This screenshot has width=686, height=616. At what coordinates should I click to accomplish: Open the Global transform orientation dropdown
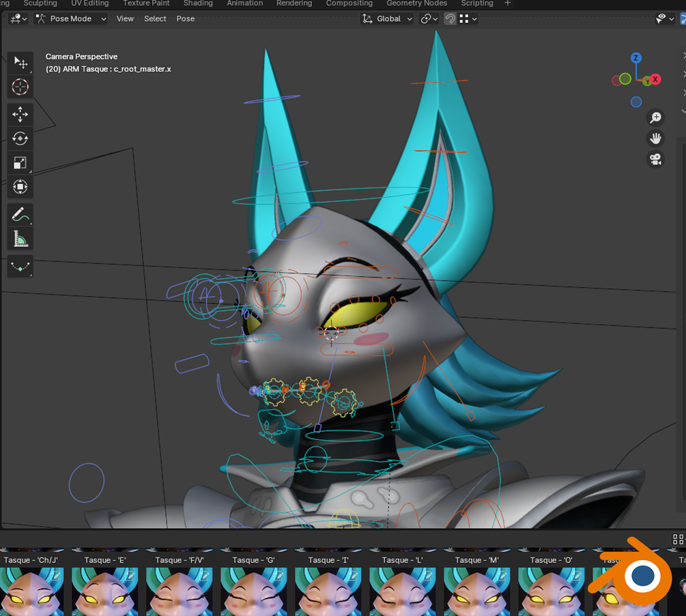(387, 19)
